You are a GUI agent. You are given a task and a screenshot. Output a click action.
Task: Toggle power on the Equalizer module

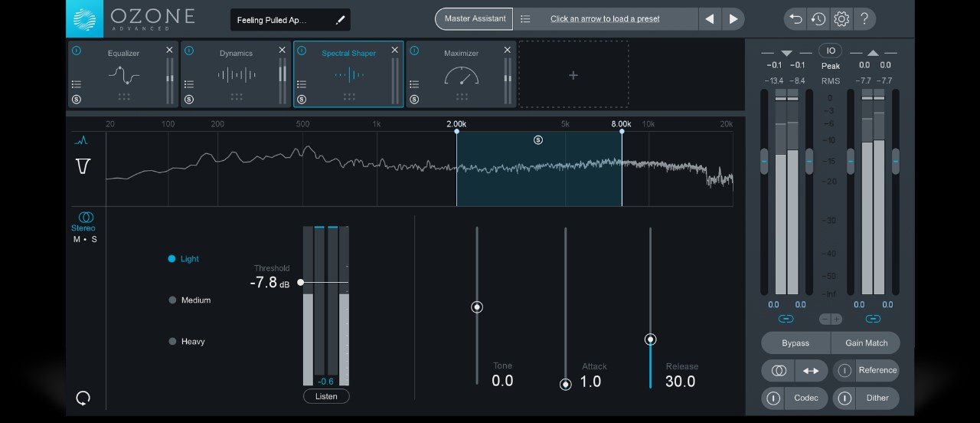tap(76, 51)
